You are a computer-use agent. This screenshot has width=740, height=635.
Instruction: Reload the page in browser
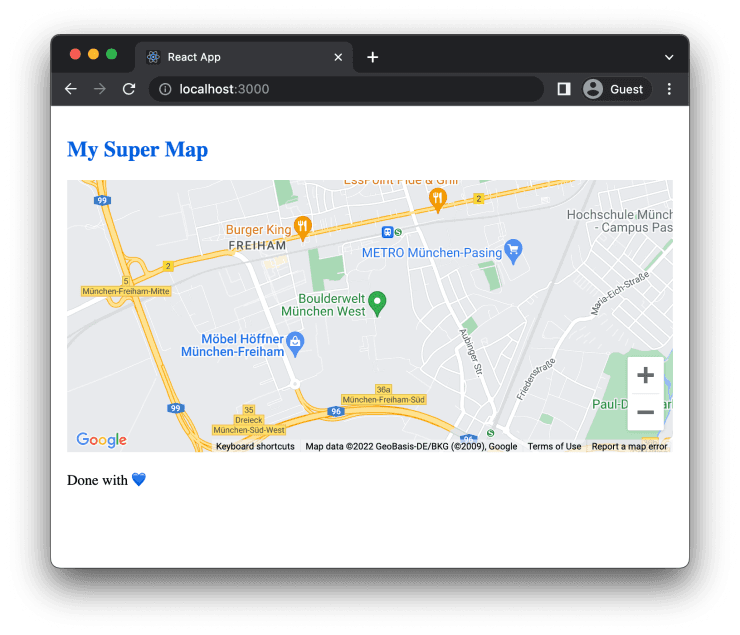[x=129, y=89]
